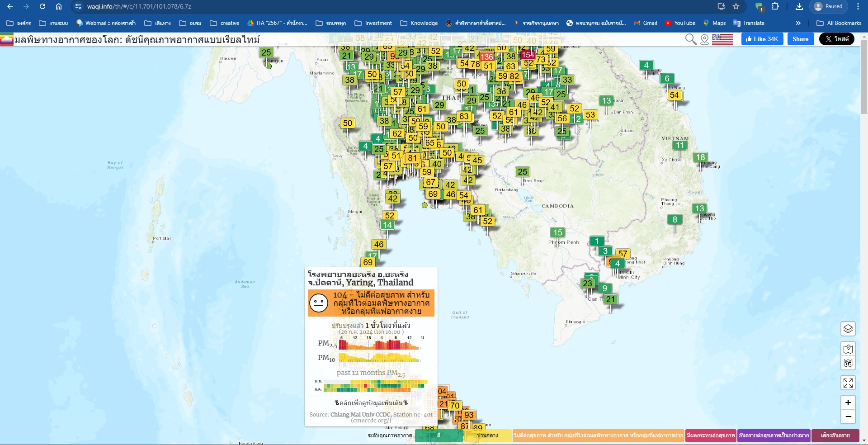Click the Facebook Share button
The height and width of the screenshot is (445, 868).
800,39
